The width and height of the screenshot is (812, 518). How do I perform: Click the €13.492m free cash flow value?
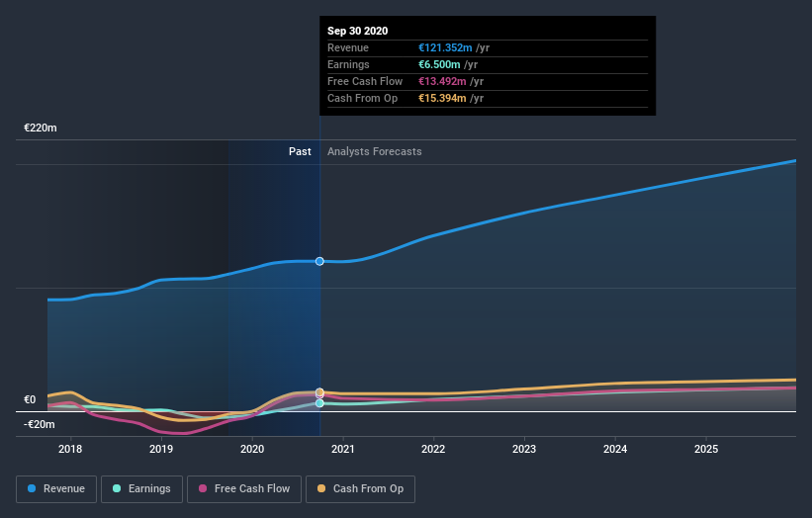442,81
